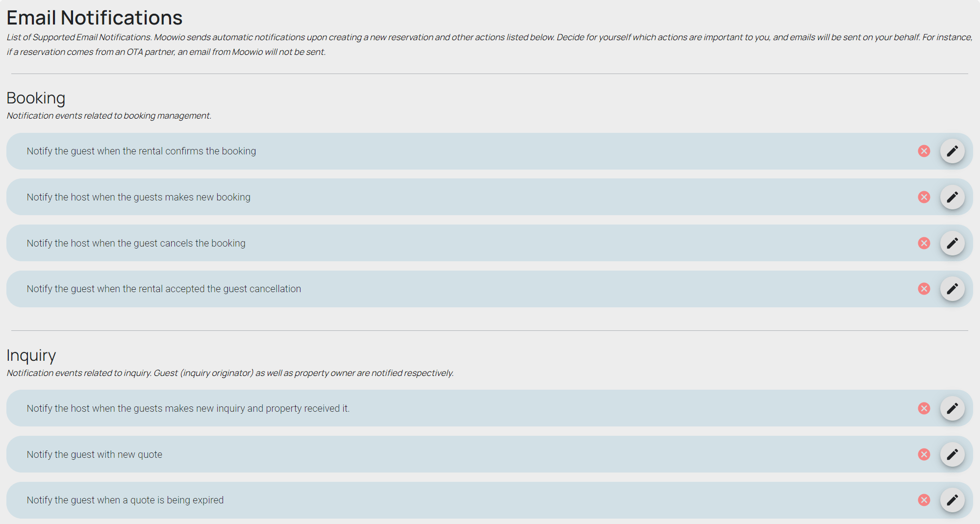Click pencil icon for new quote guest notification

[952, 454]
